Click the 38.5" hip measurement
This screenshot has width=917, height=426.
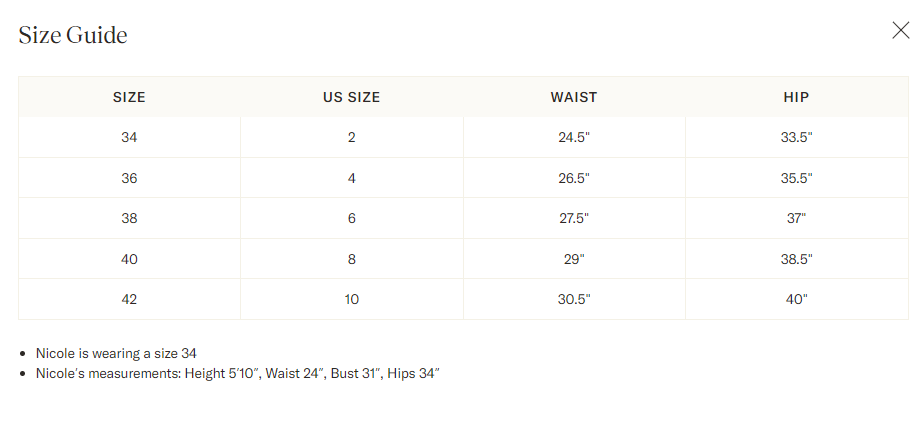(x=797, y=259)
